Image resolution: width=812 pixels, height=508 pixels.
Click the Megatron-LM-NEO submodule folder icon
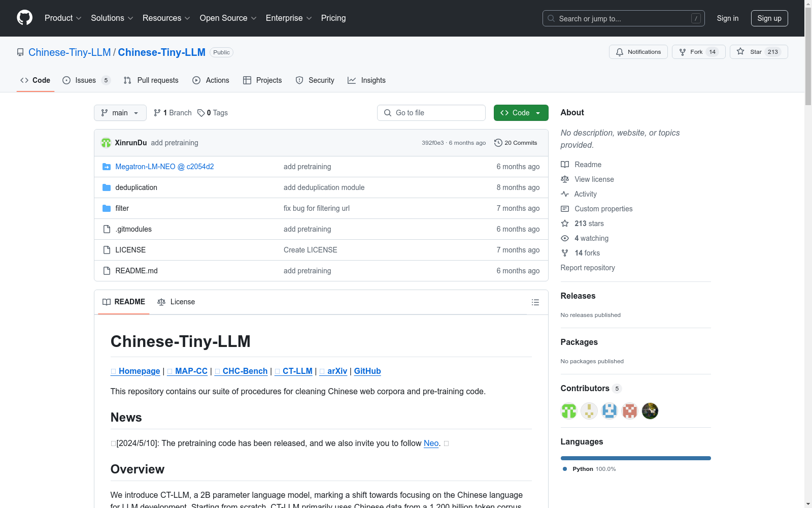coord(107,167)
